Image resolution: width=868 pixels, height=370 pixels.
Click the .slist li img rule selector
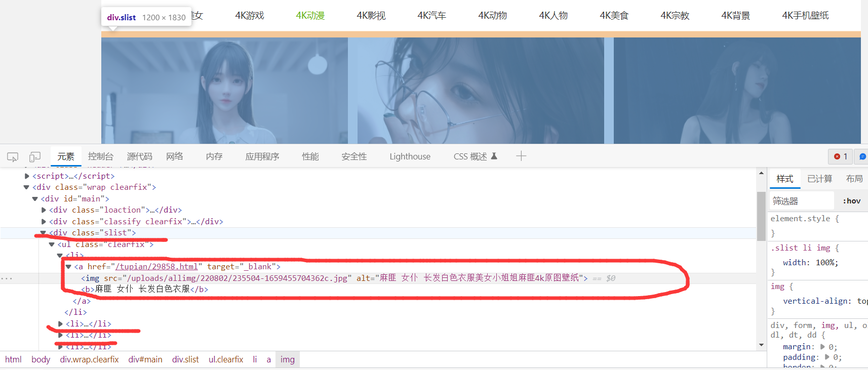[800, 248]
